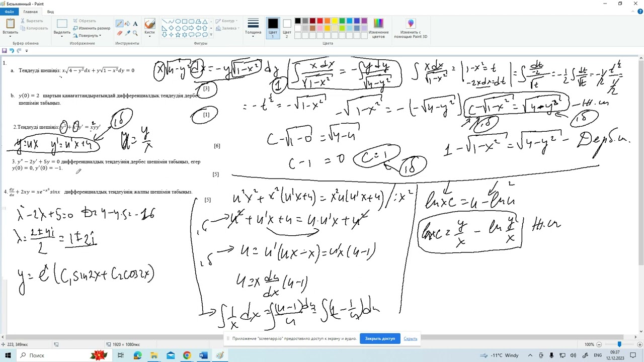Image resolution: width=644 pixels, height=362 pixels.
Task: Select the Eraser tool
Action: [x=119, y=33]
